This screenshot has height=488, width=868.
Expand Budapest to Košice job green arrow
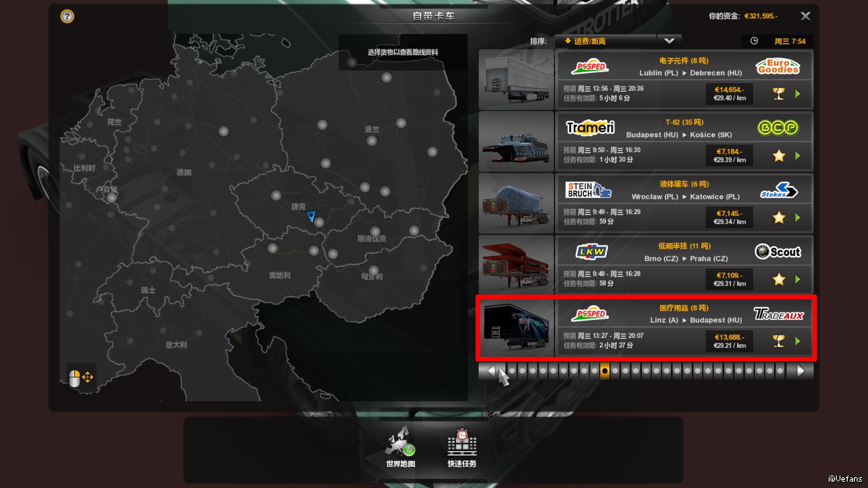[x=797, y=156]
